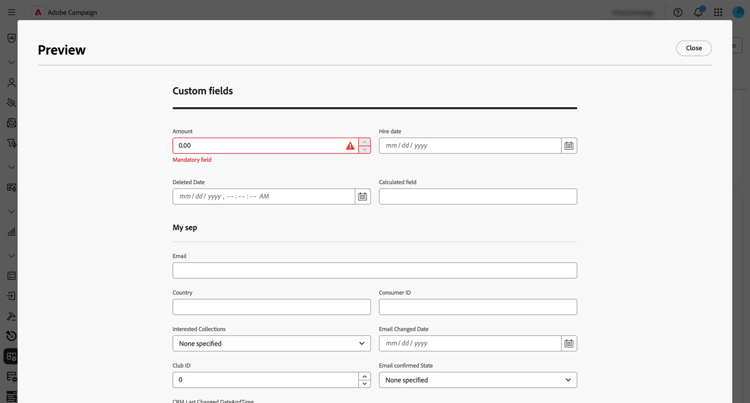
Task: Close the Preview dialog
Action: coord(693,48)
